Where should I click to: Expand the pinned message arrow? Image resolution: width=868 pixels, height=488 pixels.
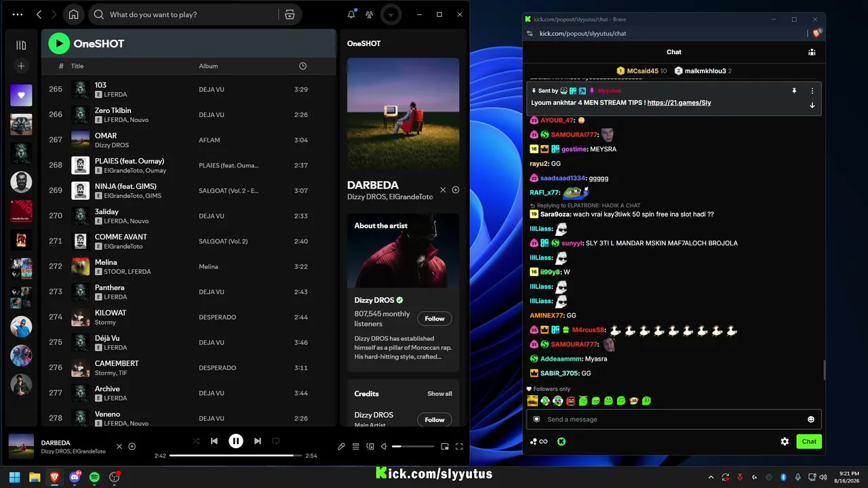812,105
